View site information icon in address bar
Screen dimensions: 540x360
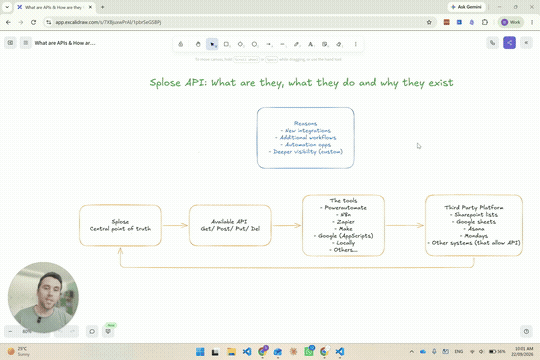coord(49,22)
